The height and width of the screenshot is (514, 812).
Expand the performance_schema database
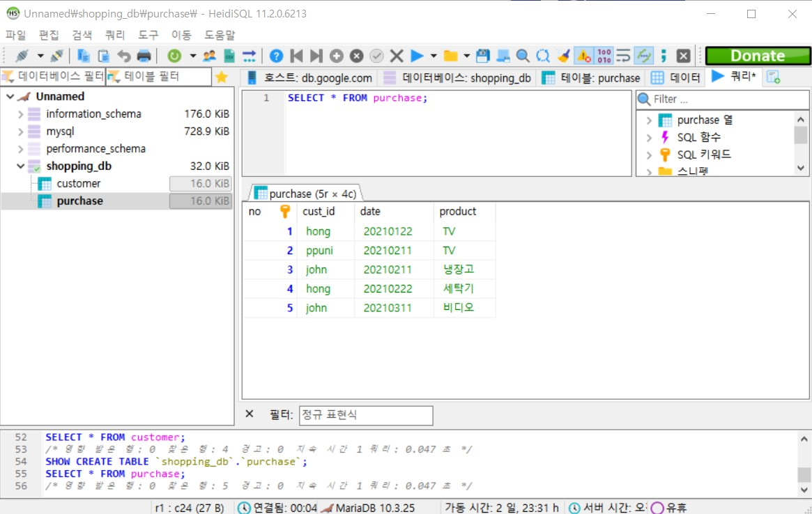point(20,149)
